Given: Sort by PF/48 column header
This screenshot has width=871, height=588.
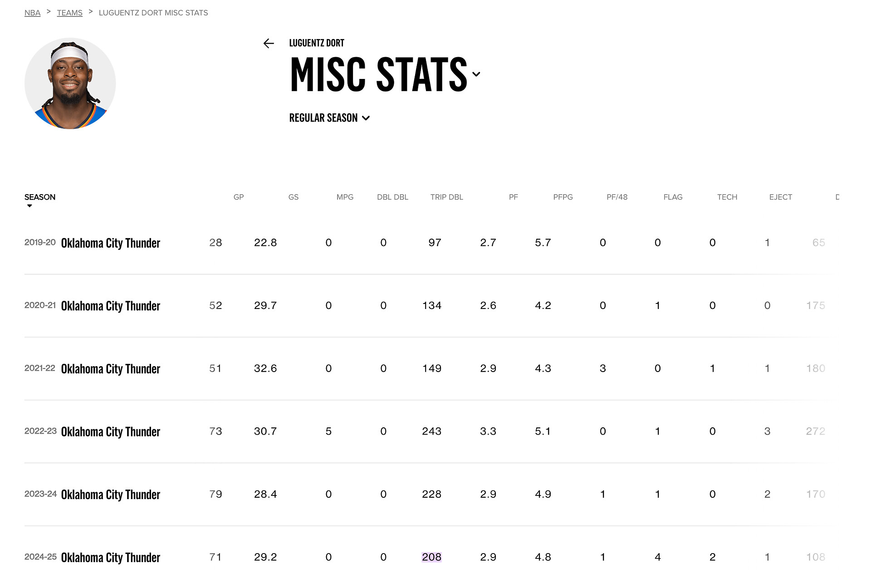Looking at the screenshot, I should click(617, 197).
